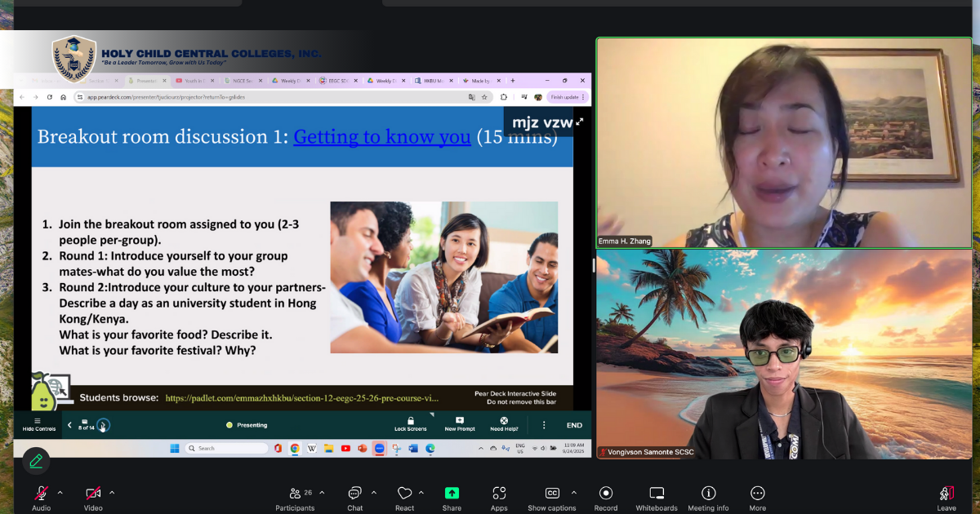Expand the audio options arrow
The width and height of the screenshot is (980, 514).
click(60, 493)
